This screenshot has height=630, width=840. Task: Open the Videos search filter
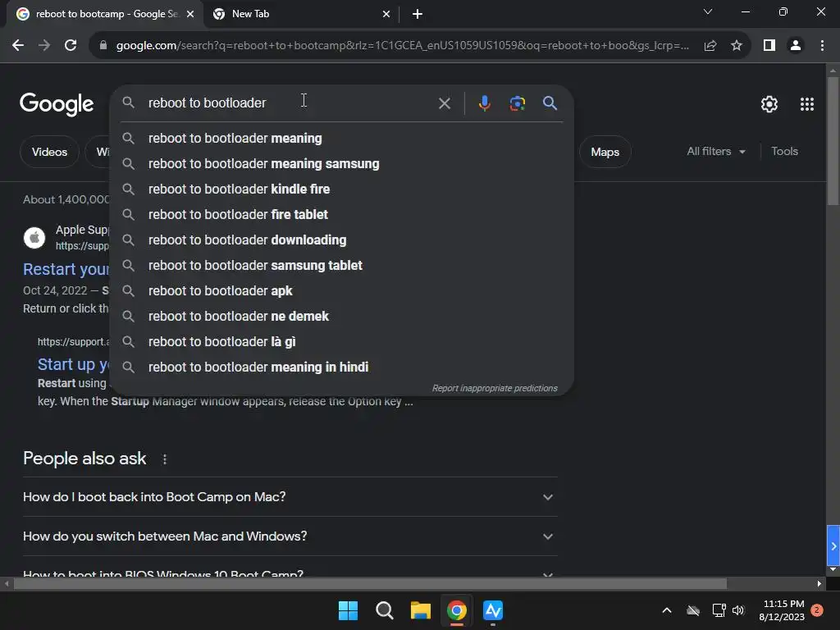click(49, 152)
